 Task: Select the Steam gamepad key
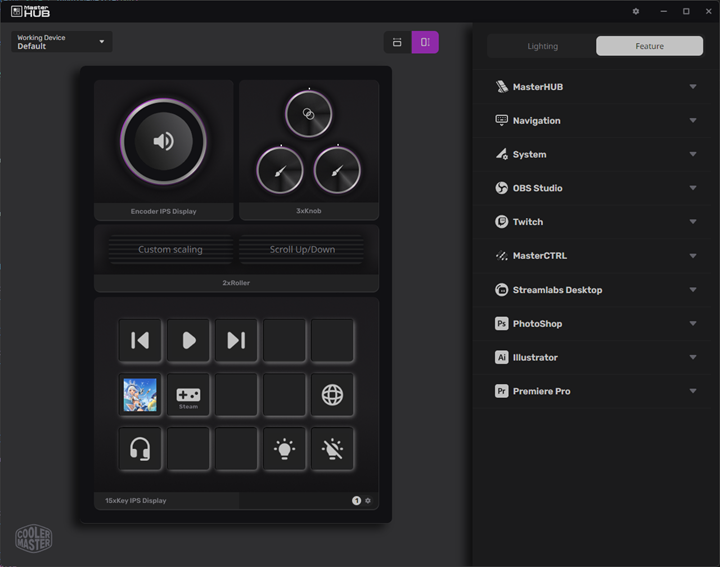click(x=188, y=395)
